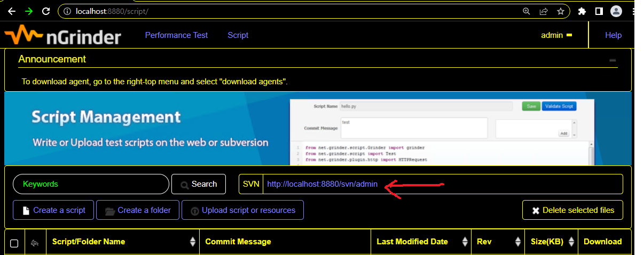Screen dimensions: 644x255
Task: Click Create a folder button
Action: point(138,210)
